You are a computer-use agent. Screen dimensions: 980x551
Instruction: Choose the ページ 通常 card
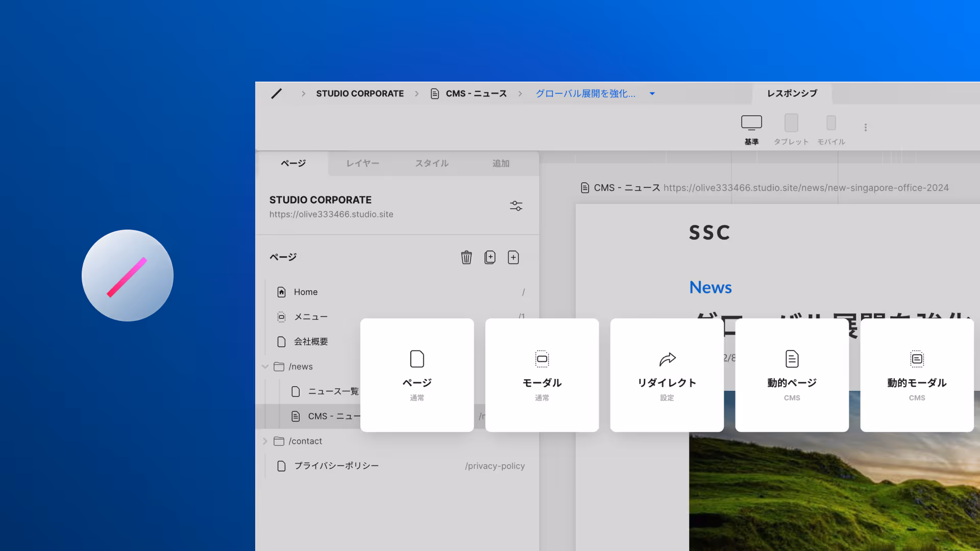coord(417,375)
